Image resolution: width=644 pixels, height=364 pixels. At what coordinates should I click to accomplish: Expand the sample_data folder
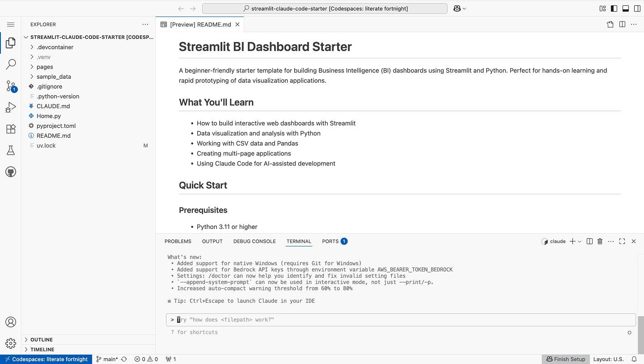[x=54, y=76]
